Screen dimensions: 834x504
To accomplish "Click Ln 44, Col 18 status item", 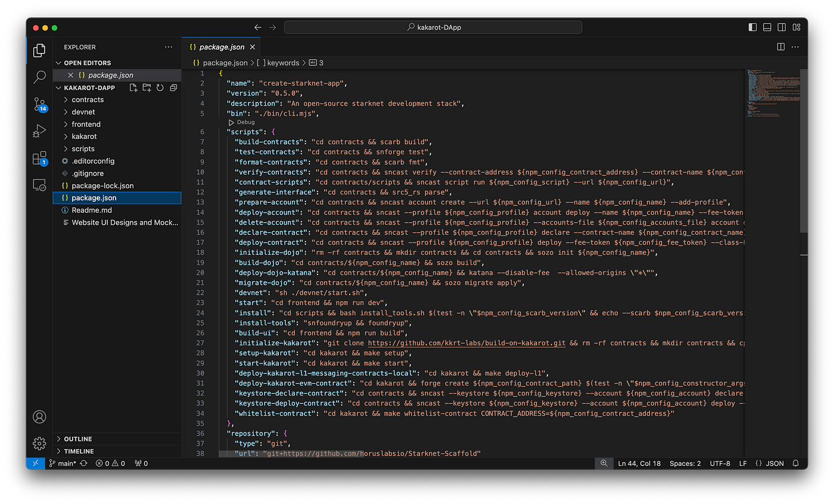I will tap(639, 463).
